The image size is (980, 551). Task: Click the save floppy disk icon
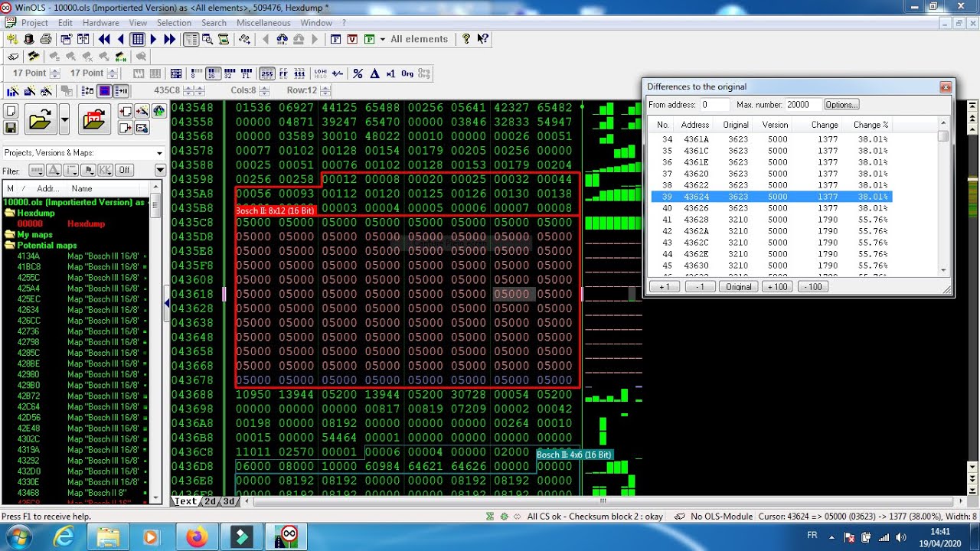(x=11, y=127)
